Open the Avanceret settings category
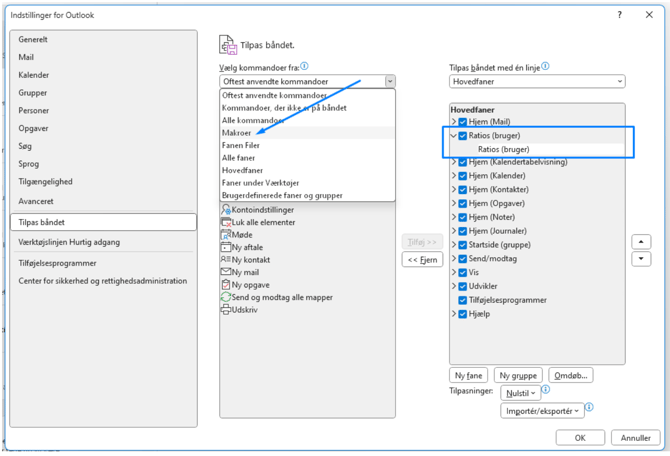Viewport: 670px width, 456px height. pos(36,201)
